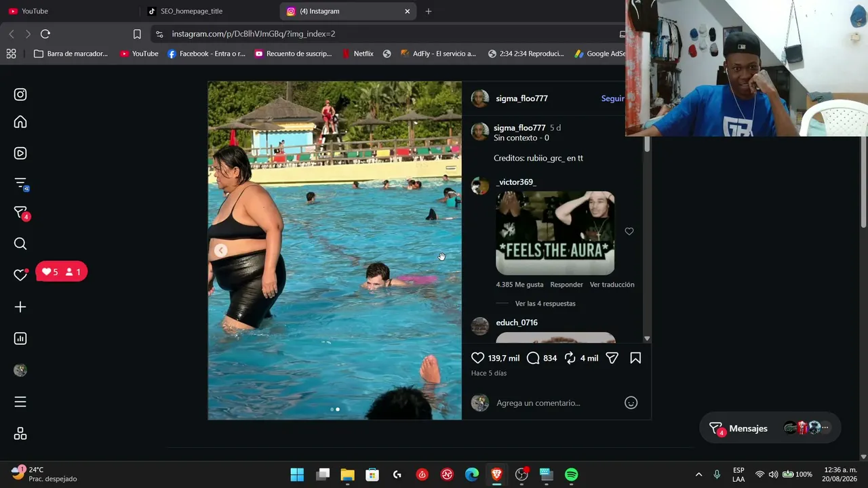
Task: Open the notification popup showing 5 likes
Action: point(61,272)
